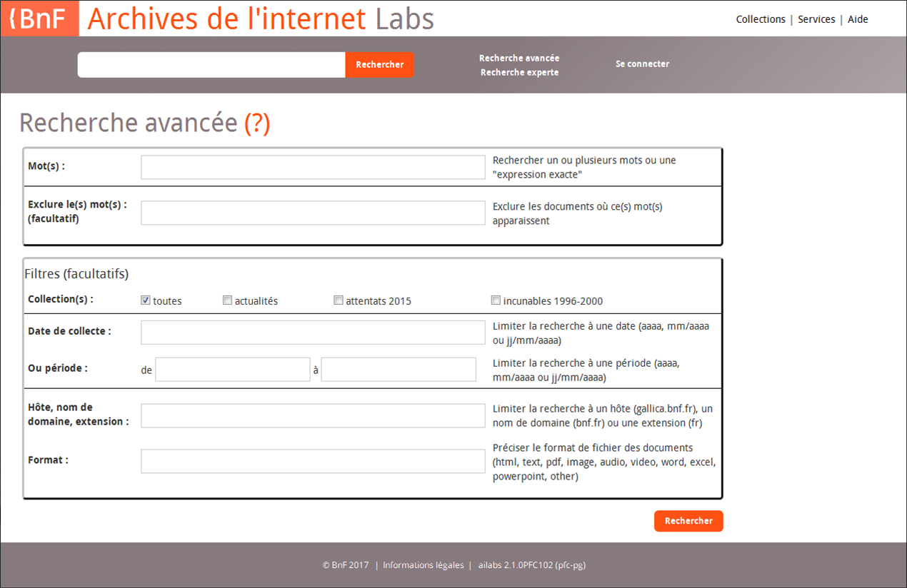This screenshot has height=588, width=907.
Task: Focus the top search bar field
Action: (x=211, y=64)
